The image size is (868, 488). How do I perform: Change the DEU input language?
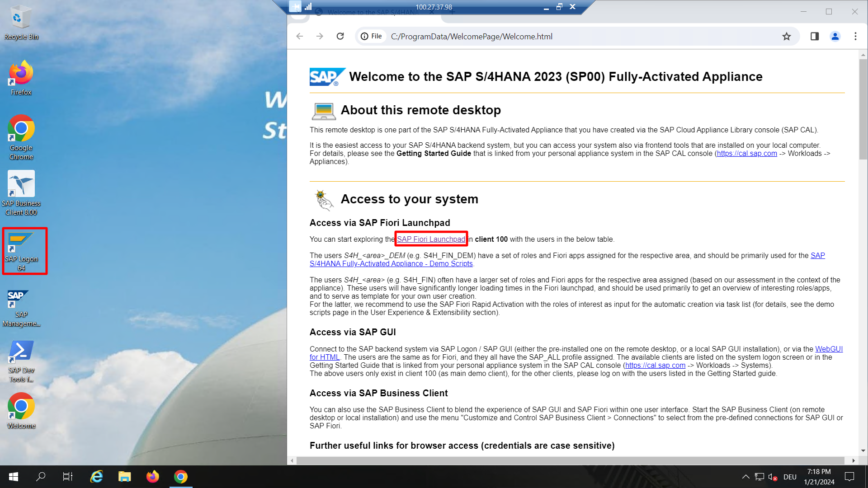pos(790,477)
